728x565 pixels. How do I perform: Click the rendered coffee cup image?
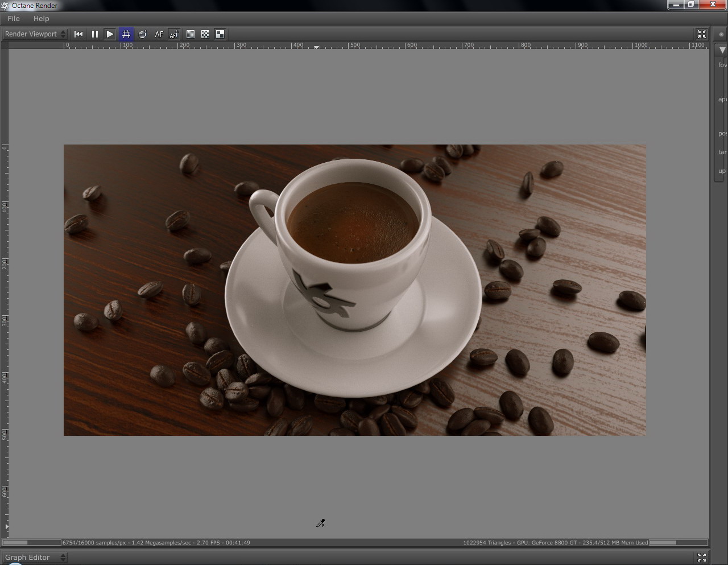(x=355, y=290)
